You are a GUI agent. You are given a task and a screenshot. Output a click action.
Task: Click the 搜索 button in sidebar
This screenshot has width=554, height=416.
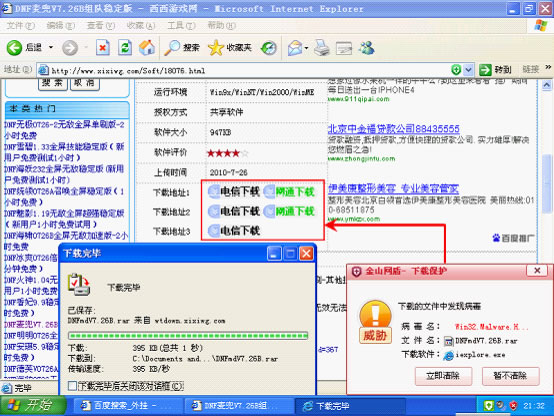coord(53,84)
